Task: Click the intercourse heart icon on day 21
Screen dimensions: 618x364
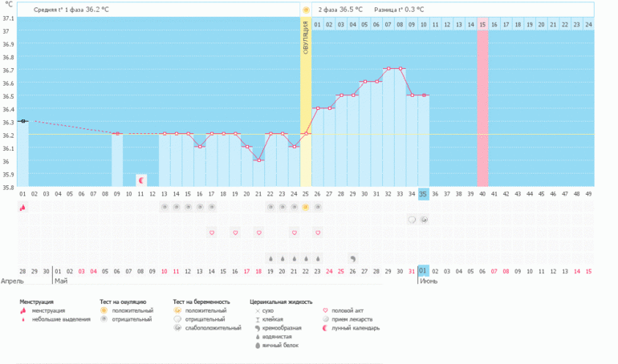Action: (258, 233)
